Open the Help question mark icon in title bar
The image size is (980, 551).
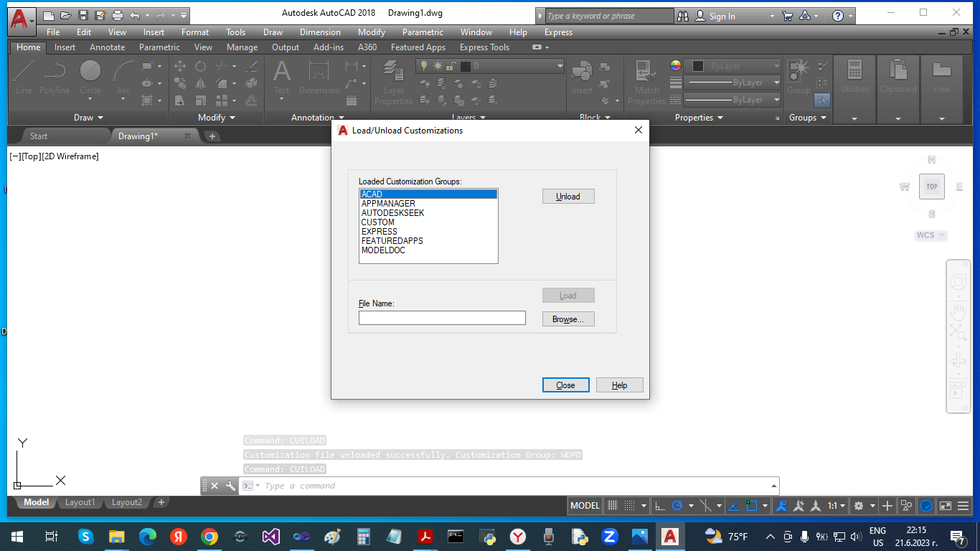[837, 16]
